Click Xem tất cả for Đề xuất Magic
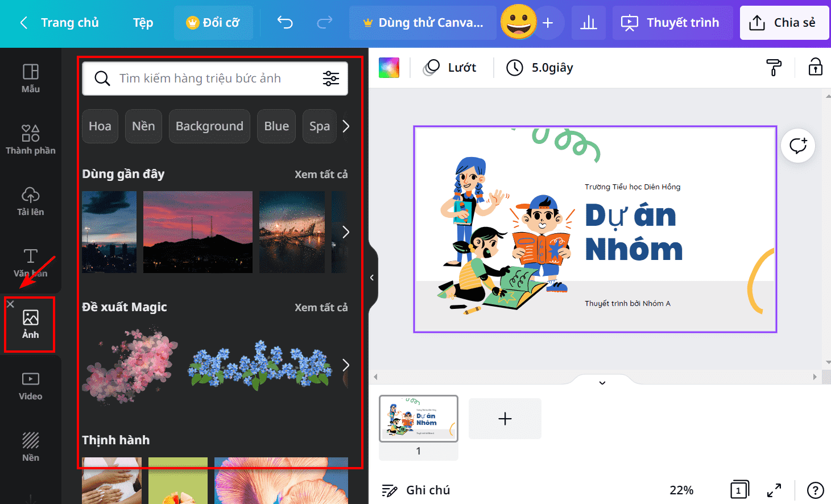This screenshot has height=504, width=831. coord(321,307)
